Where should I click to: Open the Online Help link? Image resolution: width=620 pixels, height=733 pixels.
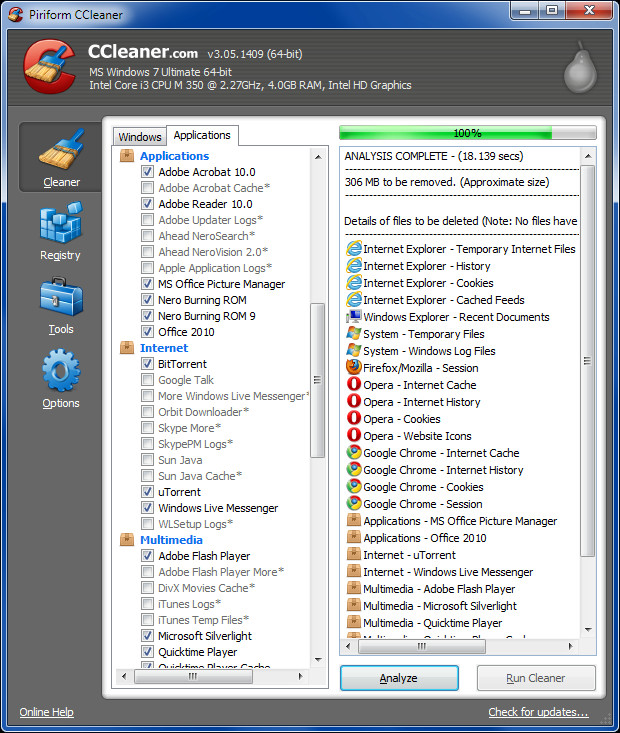point(46,712)
